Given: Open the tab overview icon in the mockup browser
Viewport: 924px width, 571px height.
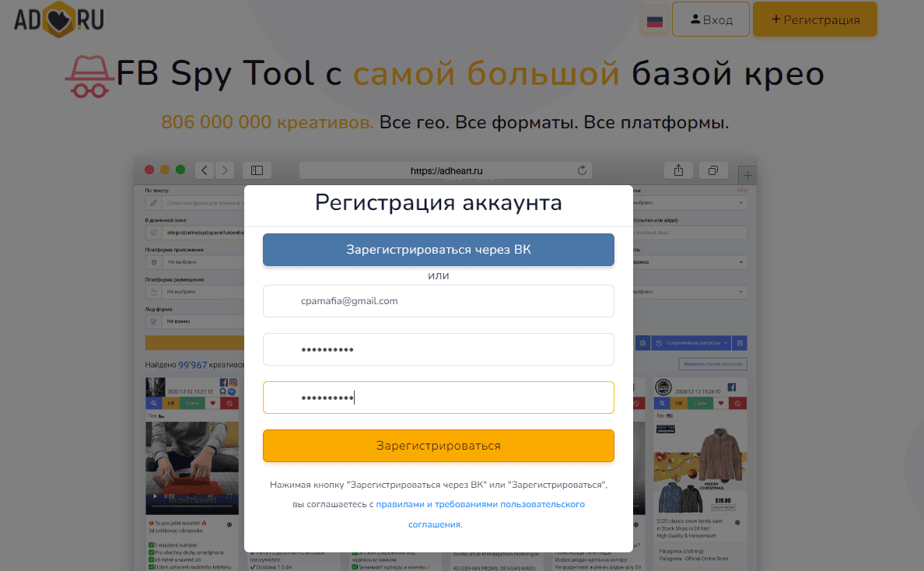Looking at the screenshot, I should 713,170.
